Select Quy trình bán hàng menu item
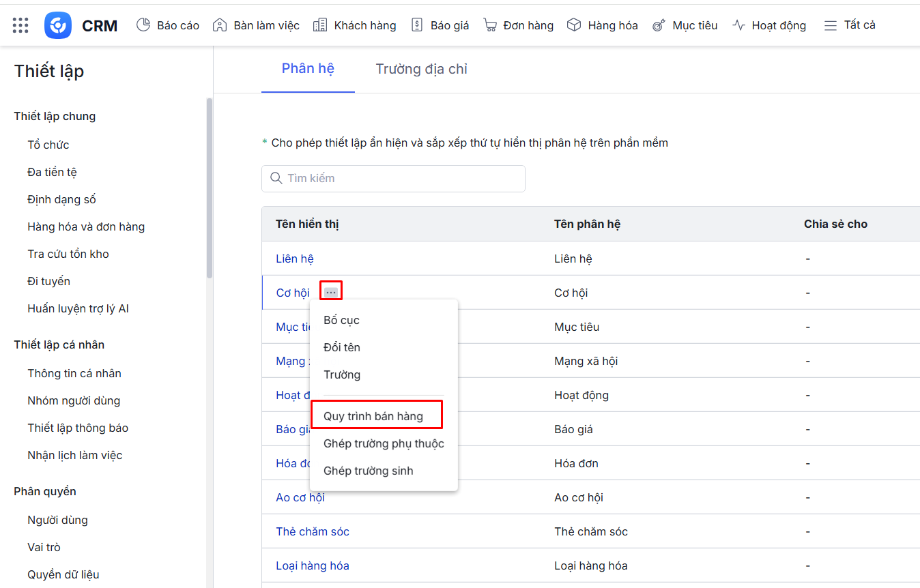Viewport: 920px width, 588px height. click(373, 416)
